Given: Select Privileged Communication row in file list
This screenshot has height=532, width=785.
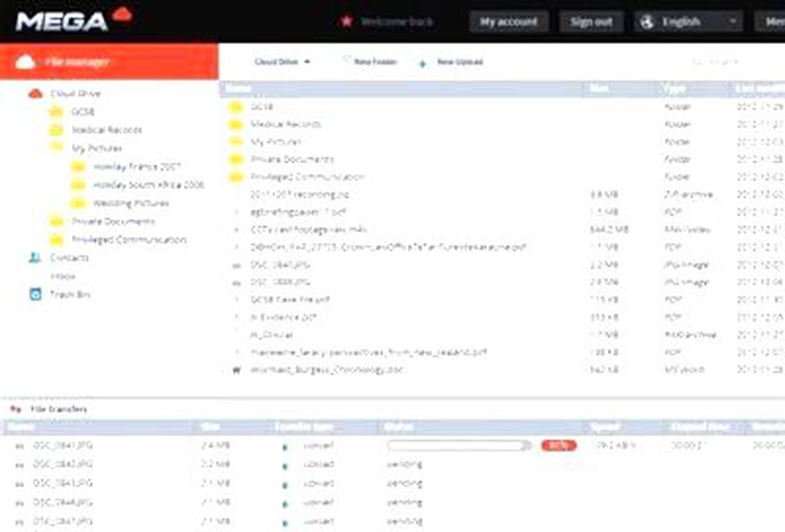Looking at the screenshot, I should (x=502, y=177).
